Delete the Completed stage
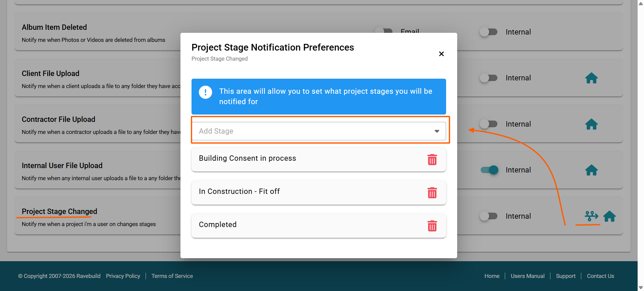 [432, 226]
